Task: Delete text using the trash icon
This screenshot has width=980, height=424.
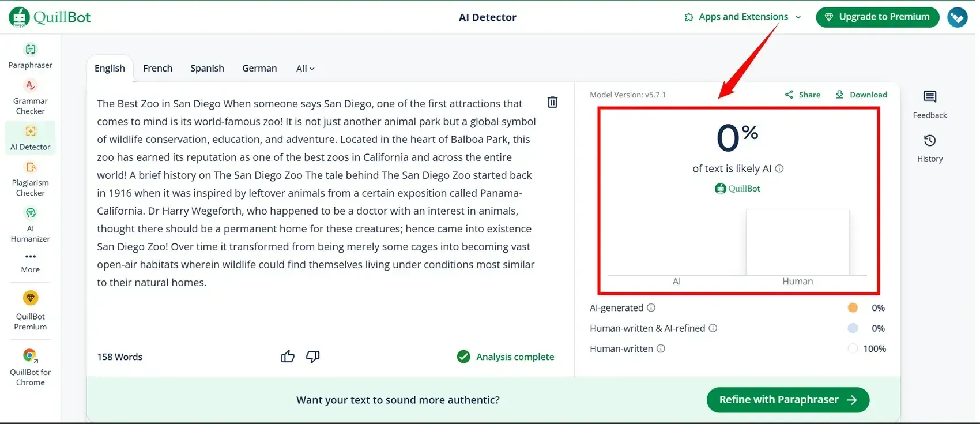Action: tap(552, 102)
